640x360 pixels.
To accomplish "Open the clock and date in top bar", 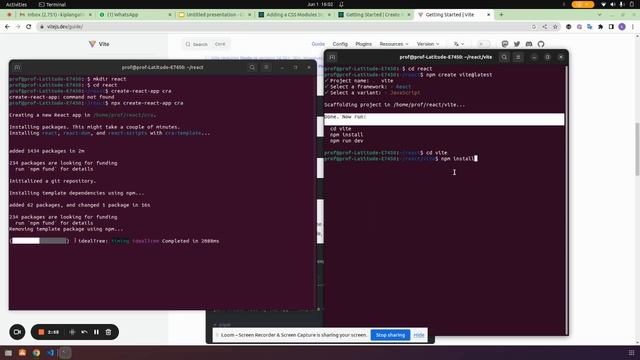I will click(320, 4).
